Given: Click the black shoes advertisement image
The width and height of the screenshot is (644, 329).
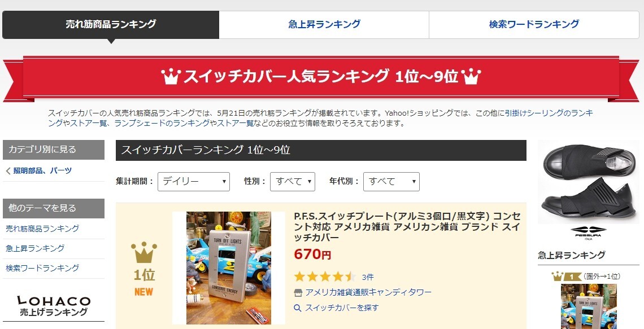Looking at the screenshot, I should pyautogui.click(x=588, y=182).
